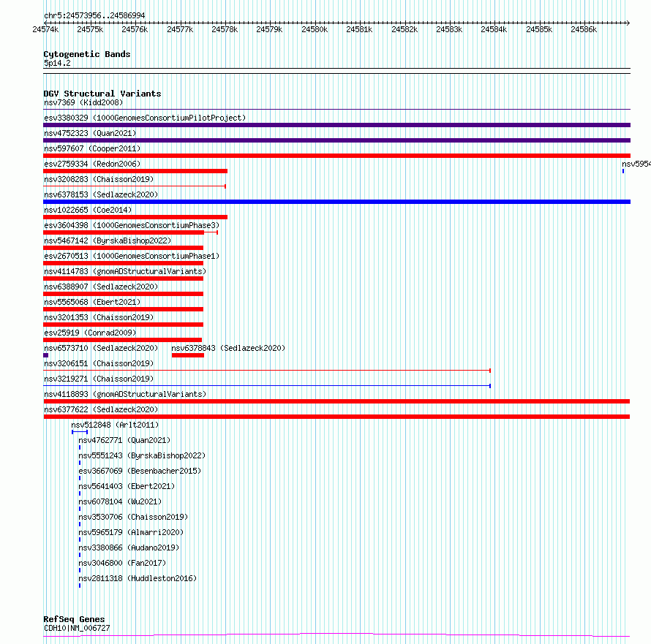Click the second nsv4118893 (gnomADStructuralVariants) label
651x644 pixels.
click(x=125, y=394)
